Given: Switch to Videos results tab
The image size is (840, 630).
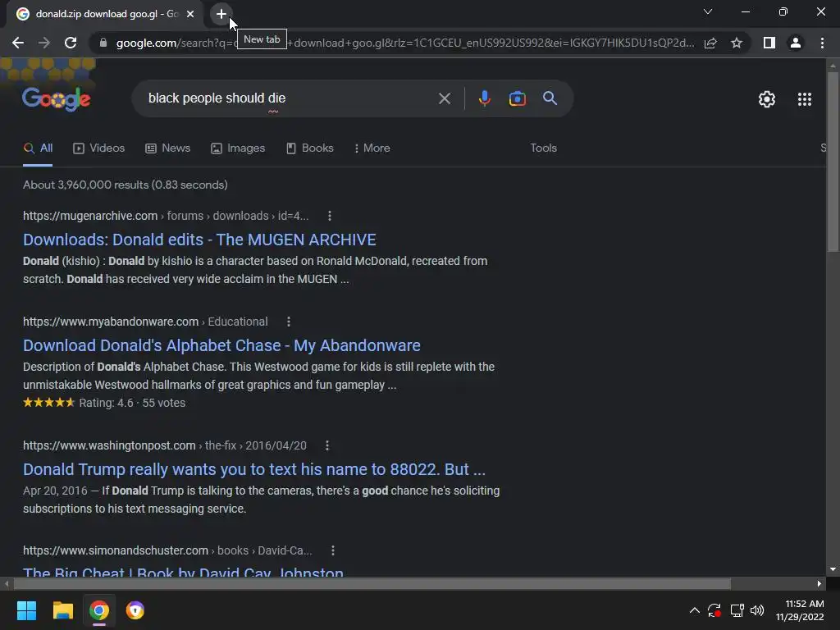Looking at the screenshot, I should coord(99,148).
